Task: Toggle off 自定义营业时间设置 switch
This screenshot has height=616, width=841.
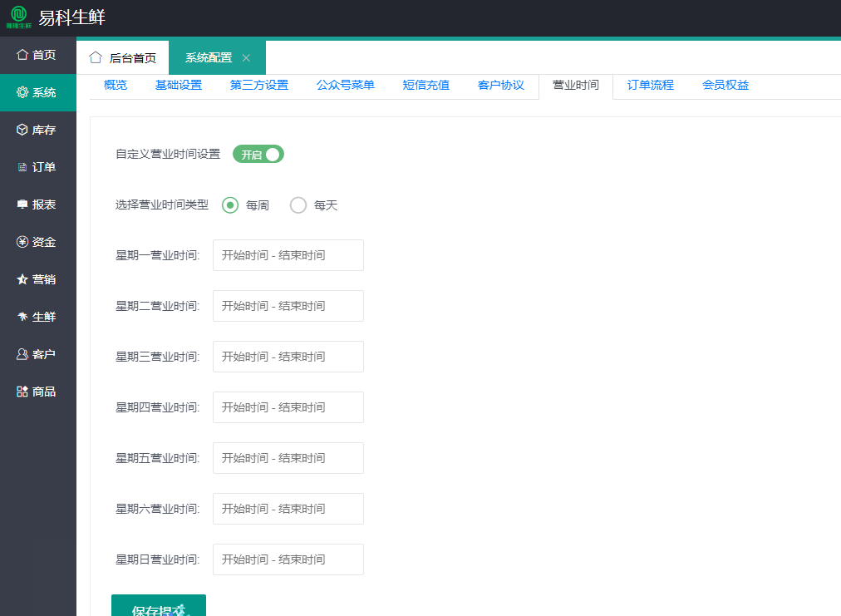Action: (258, 154)
